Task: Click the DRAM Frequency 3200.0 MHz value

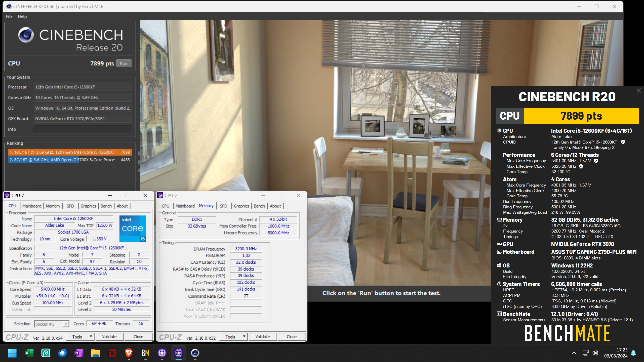Action: pos(246,249)
